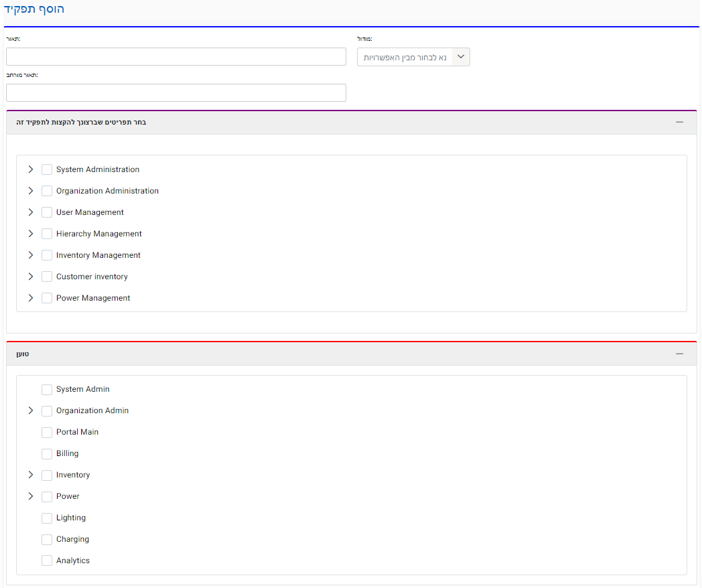Image resolution: width=702 pixels, height=588 pixels.
Task: Select the Lighting checkbox
Action: [47, 518]
